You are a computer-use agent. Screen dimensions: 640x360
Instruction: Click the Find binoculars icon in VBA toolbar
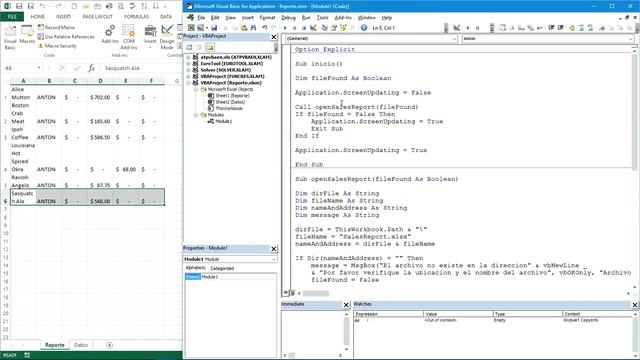[x=253, y=28]
